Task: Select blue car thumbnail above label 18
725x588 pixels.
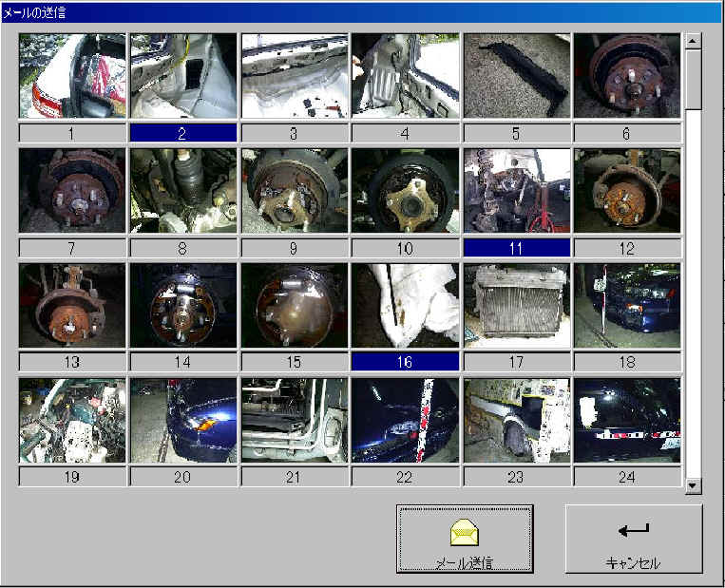Action: 627,306
